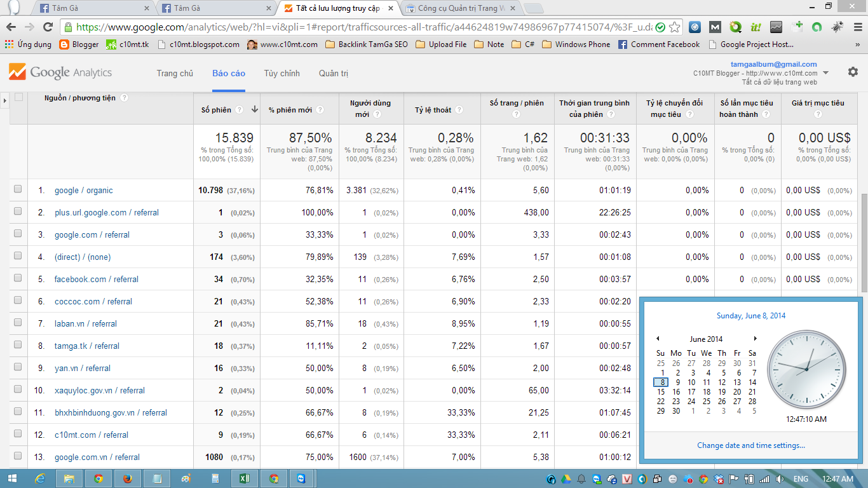Open the 'google / organic' source link
Screen dimensions: 868x488
click(x=83, y=190)
